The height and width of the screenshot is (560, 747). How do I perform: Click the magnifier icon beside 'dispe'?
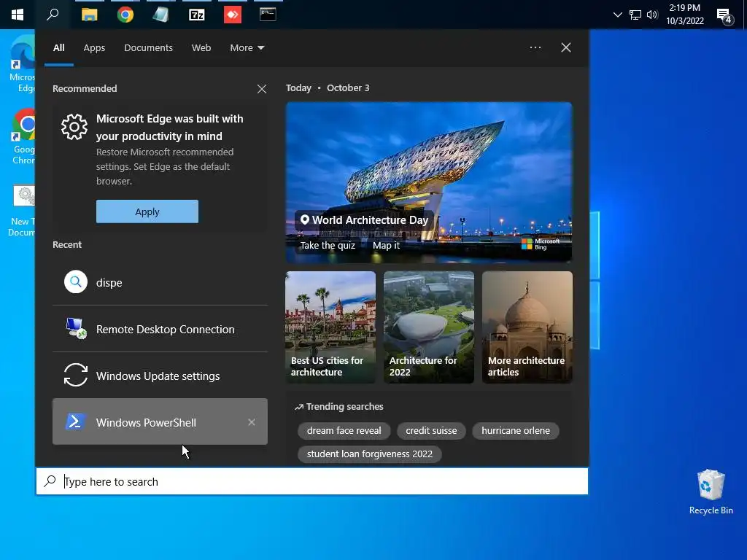(x=76, y=282)
